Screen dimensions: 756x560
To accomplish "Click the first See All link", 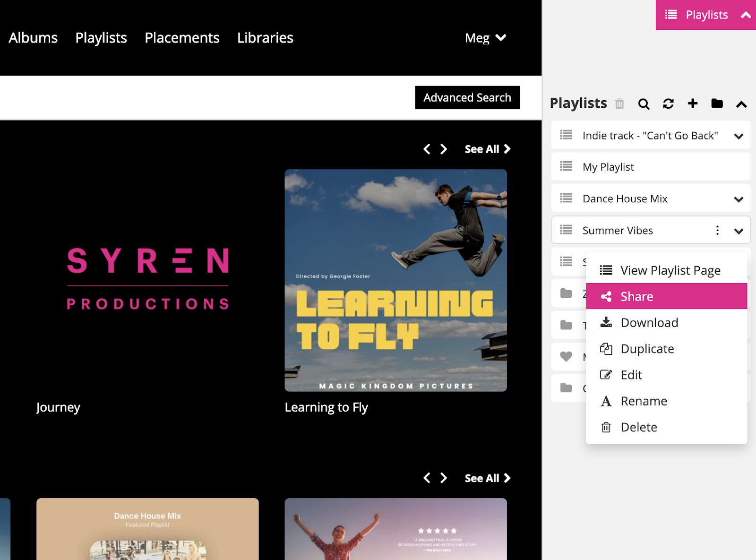I will pyautogui.click(x=487, y=149).
